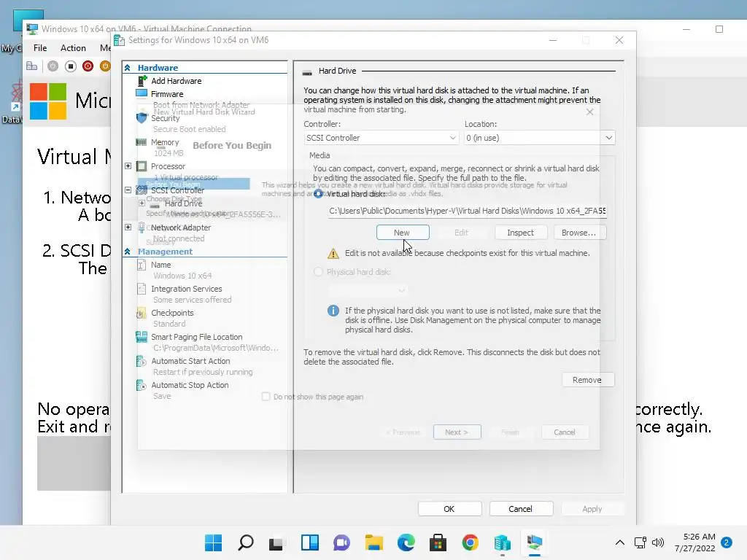
Task: Open Action menu in VM Connection window
Action: coord(73,48)
